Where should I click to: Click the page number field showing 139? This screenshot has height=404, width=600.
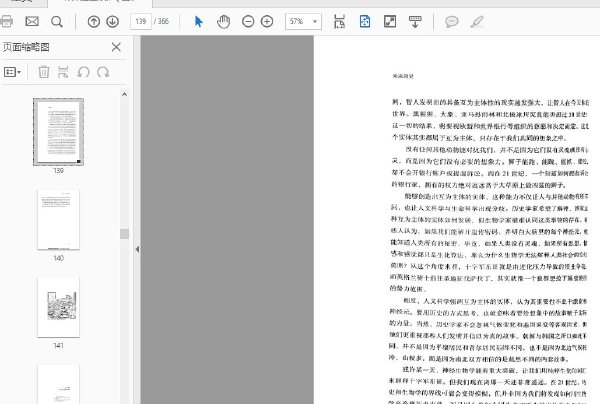coord(141,21)
